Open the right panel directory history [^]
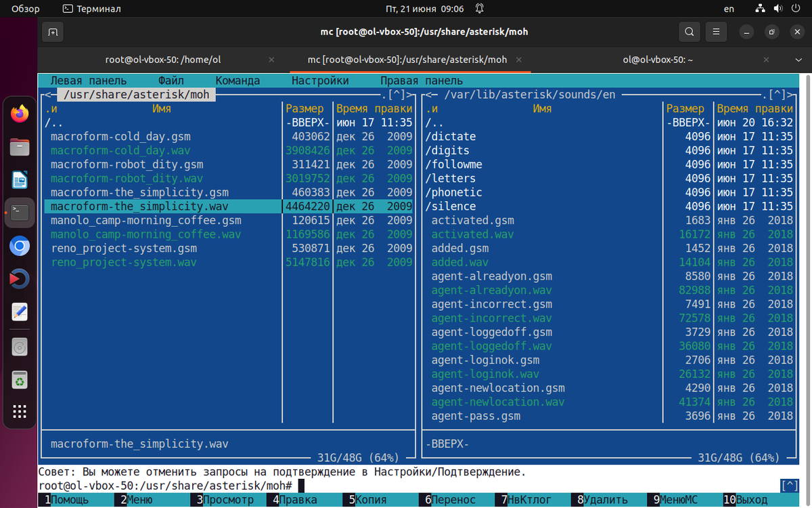 coord(778,95)
